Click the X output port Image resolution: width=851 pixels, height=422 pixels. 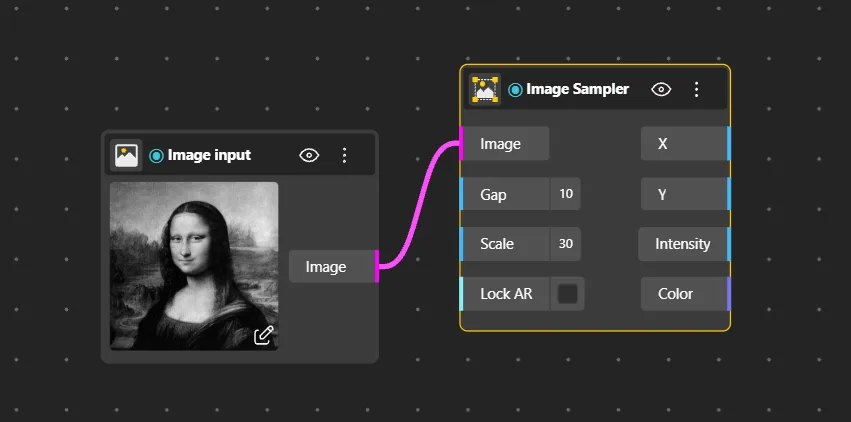tap(729, 144)
